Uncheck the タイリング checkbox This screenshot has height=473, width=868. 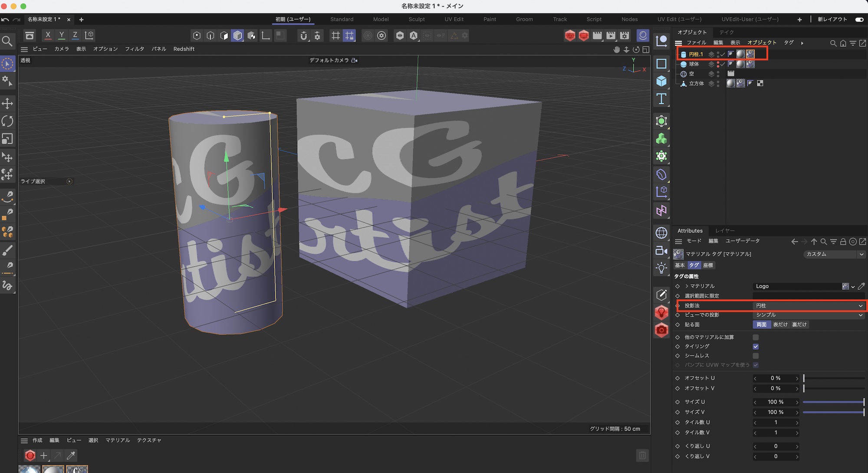(x=756, y=346)
